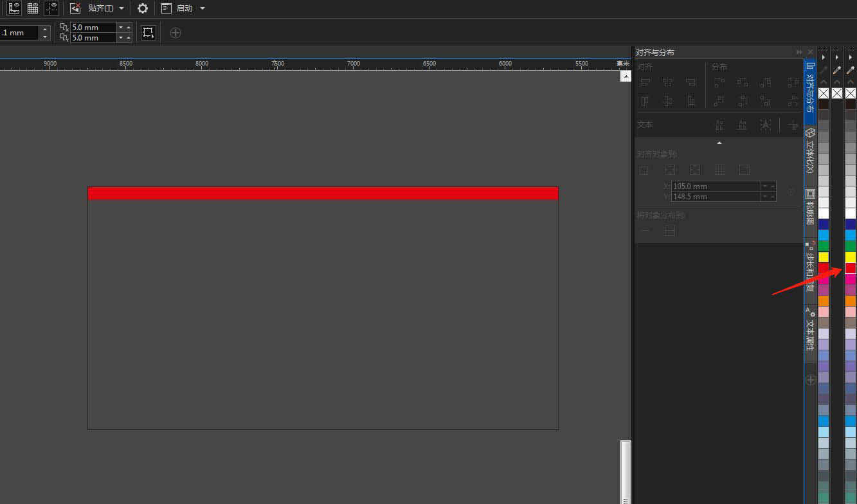Click the align bottom icon
857x504 pixels.
pos(691,101)
